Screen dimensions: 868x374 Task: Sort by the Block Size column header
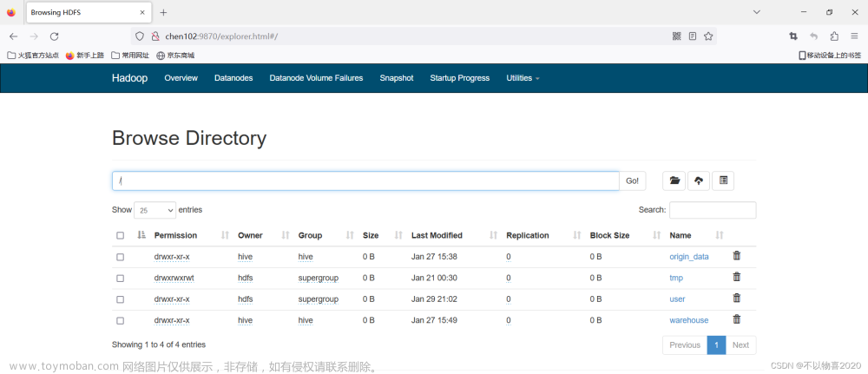point(609,235)
